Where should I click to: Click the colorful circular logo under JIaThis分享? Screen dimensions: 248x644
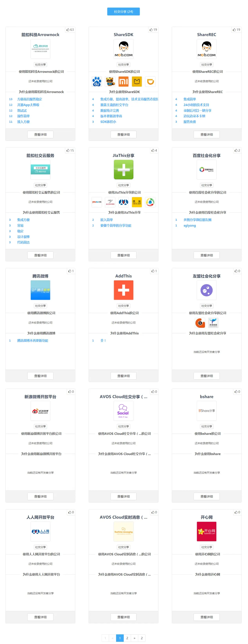150,202
